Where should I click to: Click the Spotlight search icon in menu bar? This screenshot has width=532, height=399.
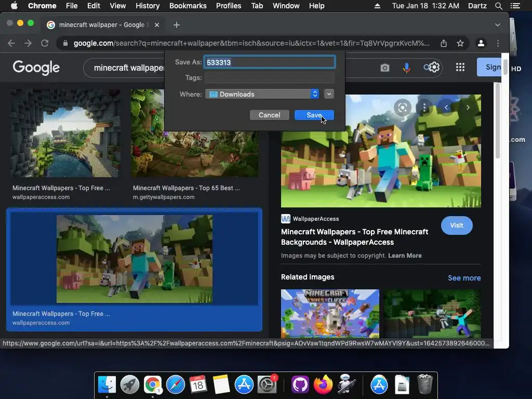(498, 6)
